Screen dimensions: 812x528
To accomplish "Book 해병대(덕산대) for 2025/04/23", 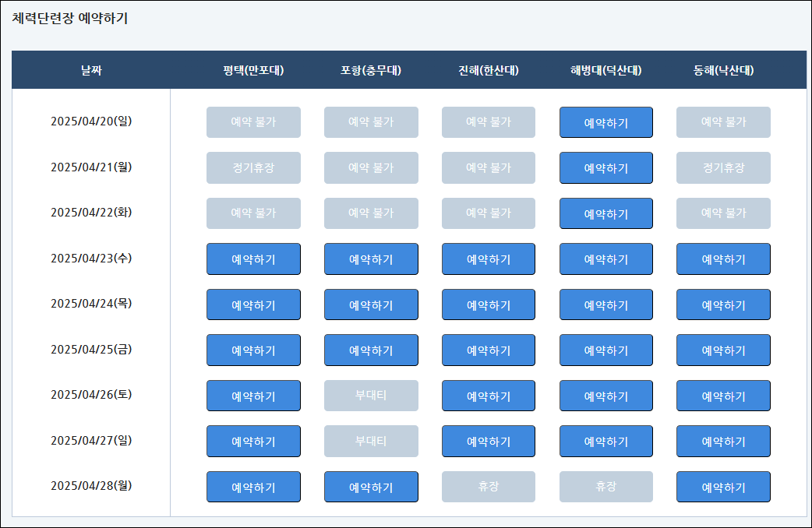I will [x=606, y=259].
